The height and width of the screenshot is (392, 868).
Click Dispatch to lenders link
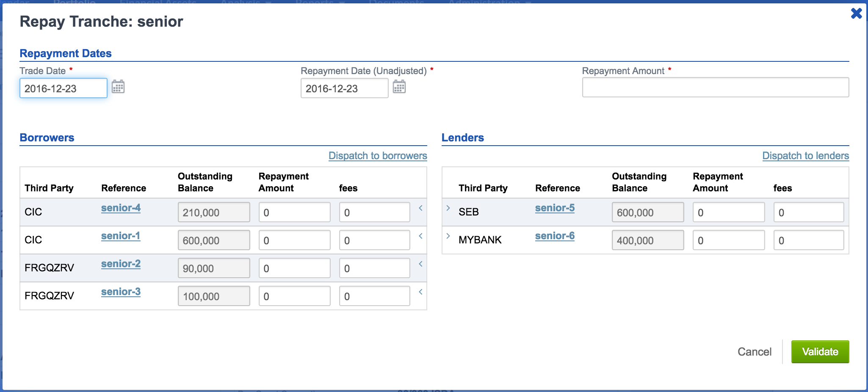pyautogui.click(x=805, y=156)
